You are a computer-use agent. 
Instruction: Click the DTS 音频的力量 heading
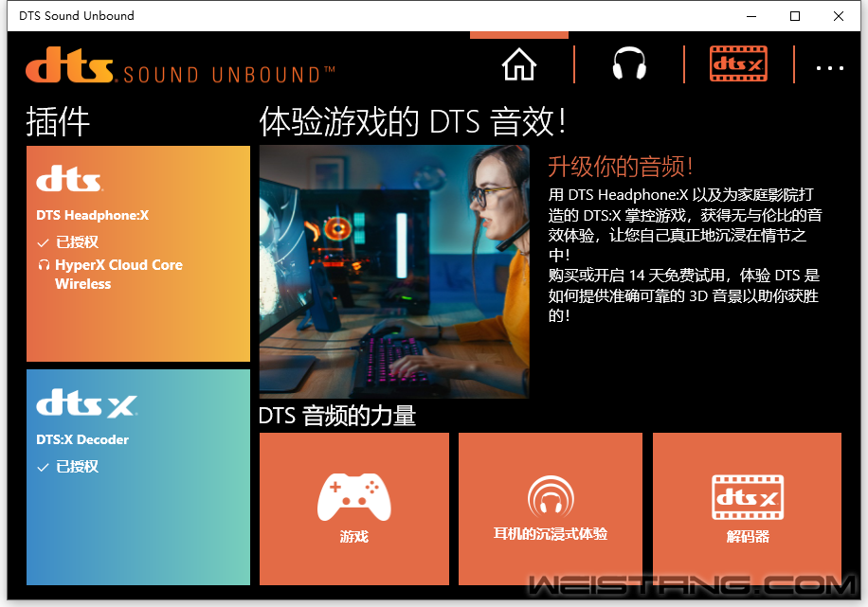(x=337, y=416)
